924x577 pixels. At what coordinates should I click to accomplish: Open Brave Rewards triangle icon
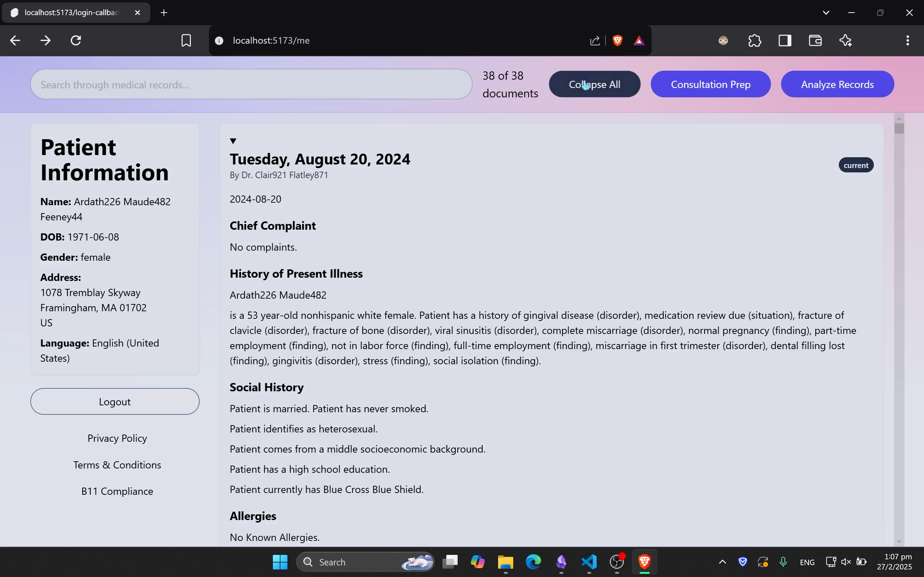coord(639,40)
